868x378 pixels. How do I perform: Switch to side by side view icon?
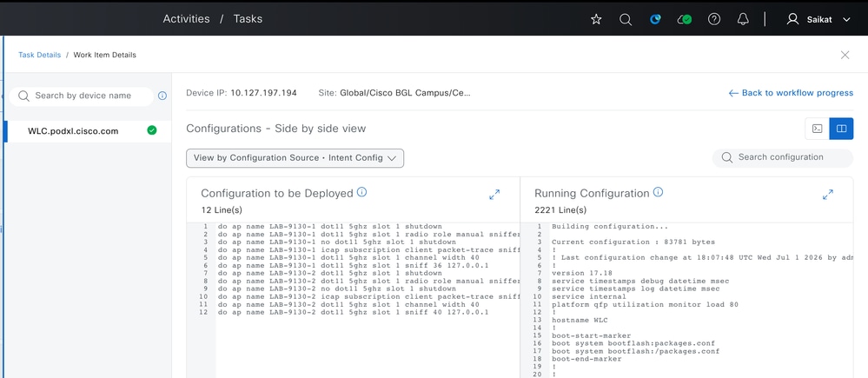point(841,129)
